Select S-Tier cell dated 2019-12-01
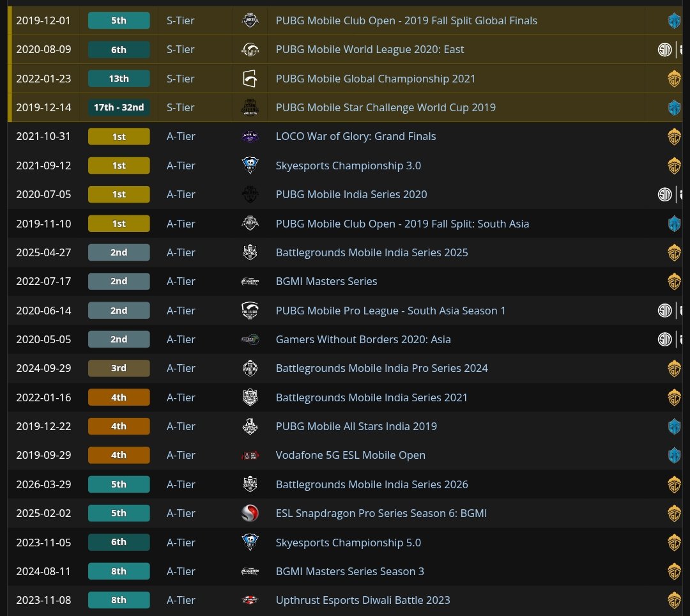Screen dimensions: 690x616 point(180,20)
